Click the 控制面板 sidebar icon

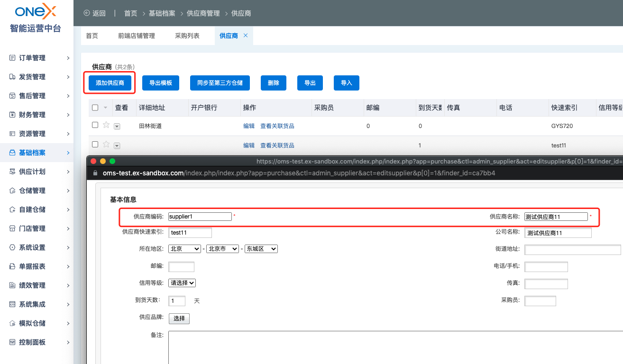click(13, 342)
